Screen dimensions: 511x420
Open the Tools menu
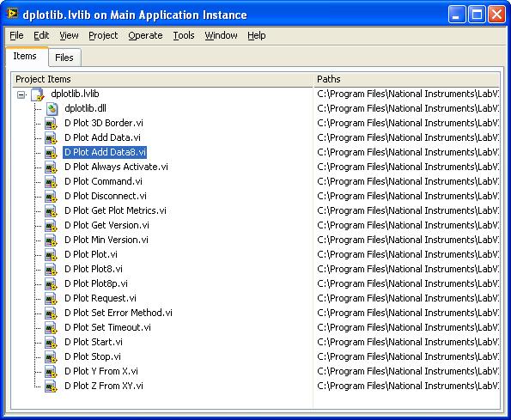184,35
